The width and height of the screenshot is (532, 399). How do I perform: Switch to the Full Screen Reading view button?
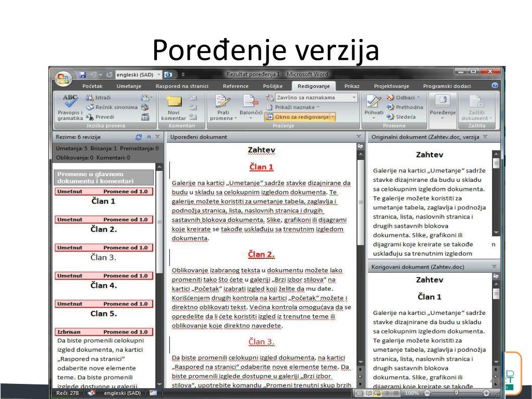[368, 393]
